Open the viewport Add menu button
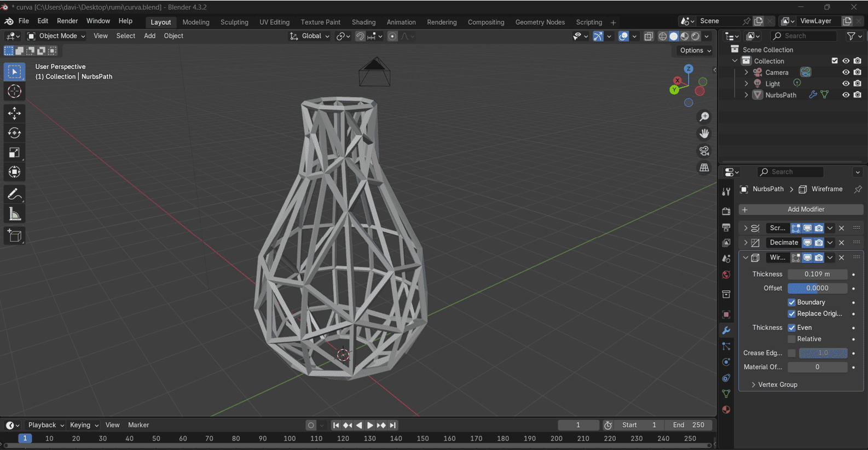868x450 pixels. tap(149, 36)
